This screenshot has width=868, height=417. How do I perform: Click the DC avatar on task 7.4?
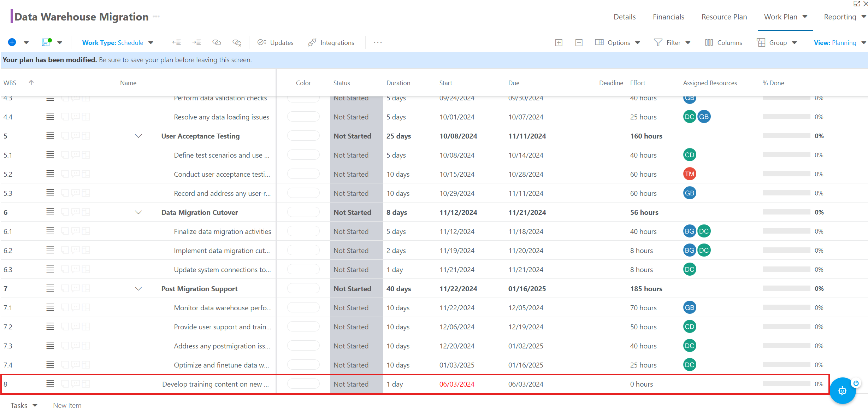(689, 365)
